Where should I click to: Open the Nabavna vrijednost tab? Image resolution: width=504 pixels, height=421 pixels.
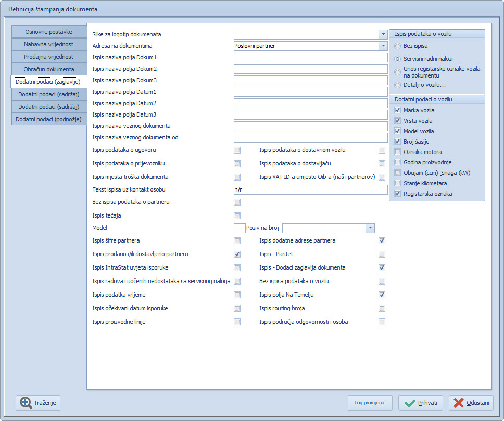(48, 44)
